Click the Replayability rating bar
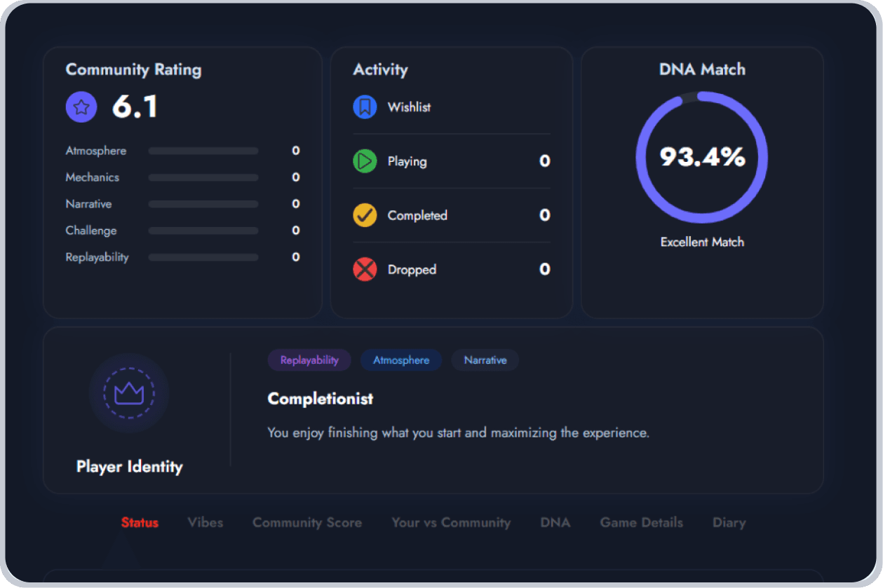The width and height of the screenshot is (883, 588). (x=203, y=257)
